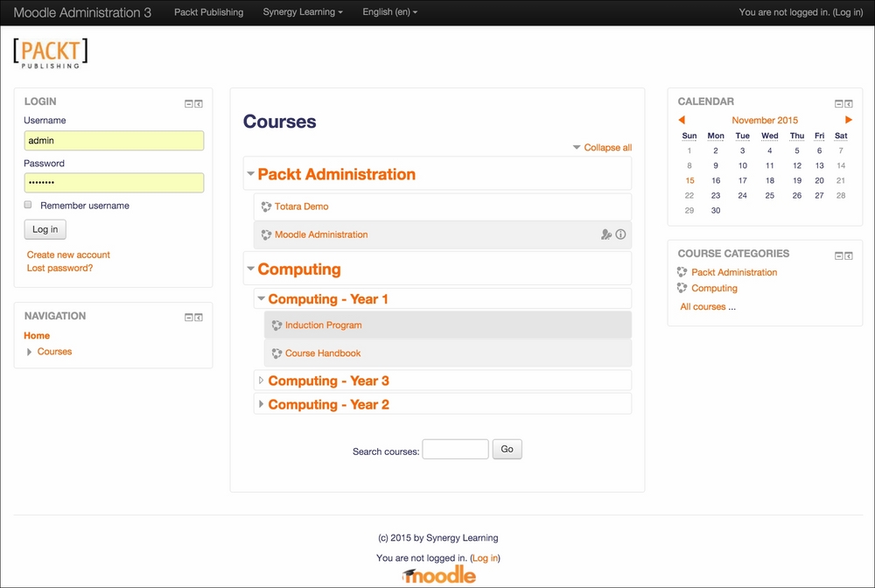Image resolution: width=875 pixels, height=588 pixels.
Task: Click the self enrolment icon for Moodle Administration
Action: point(606,234)
